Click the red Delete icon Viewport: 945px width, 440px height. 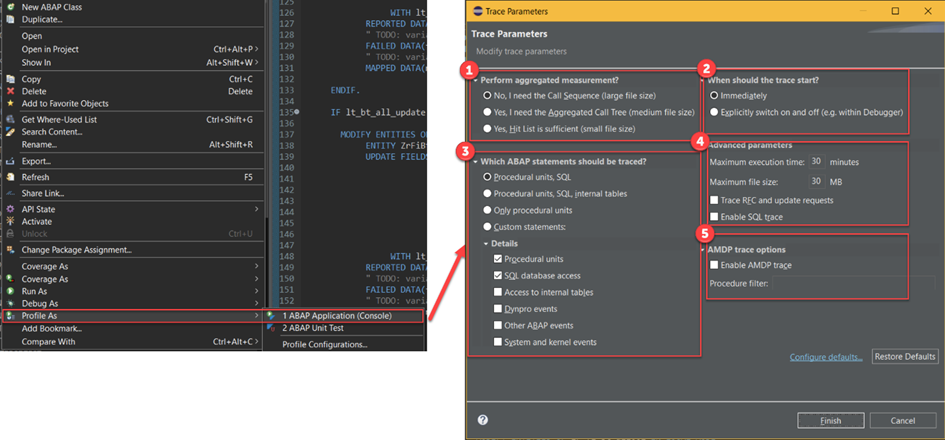click(10, 91)
